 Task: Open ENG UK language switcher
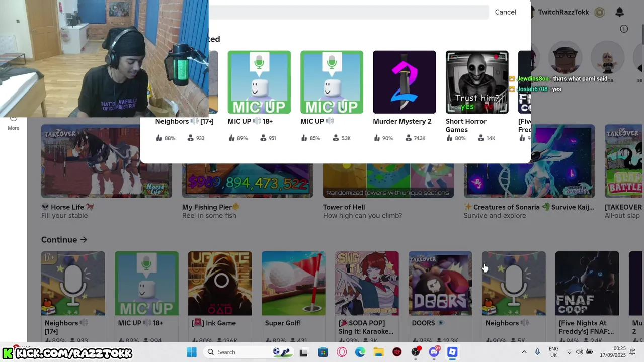[x=553, y=352]
